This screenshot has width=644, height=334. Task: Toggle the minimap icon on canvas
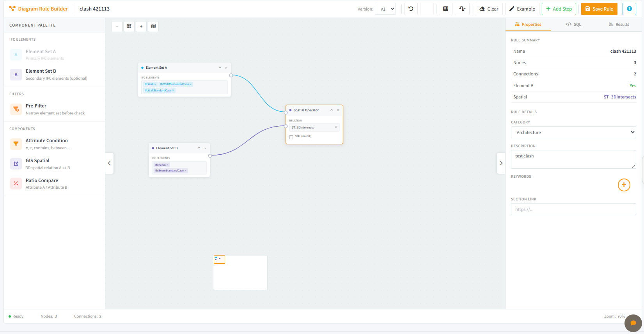[x=153, y=26]
